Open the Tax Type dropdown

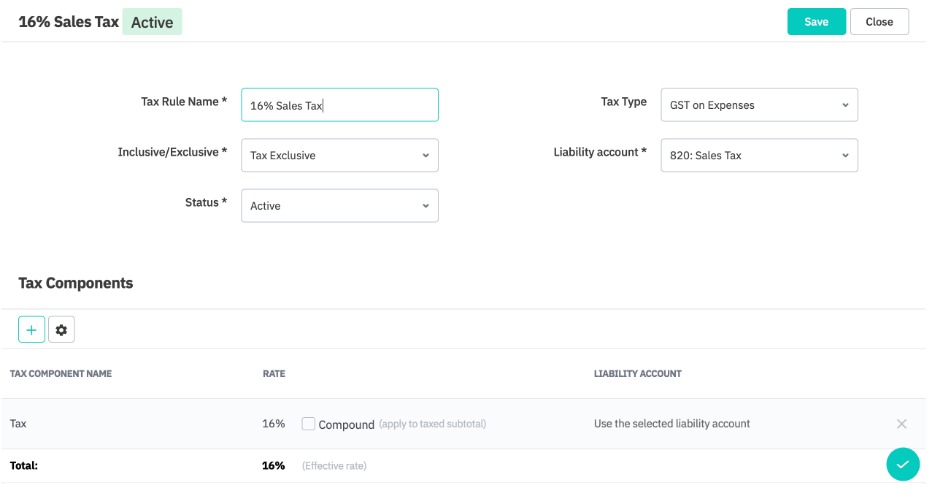click(x=759, y=105)
